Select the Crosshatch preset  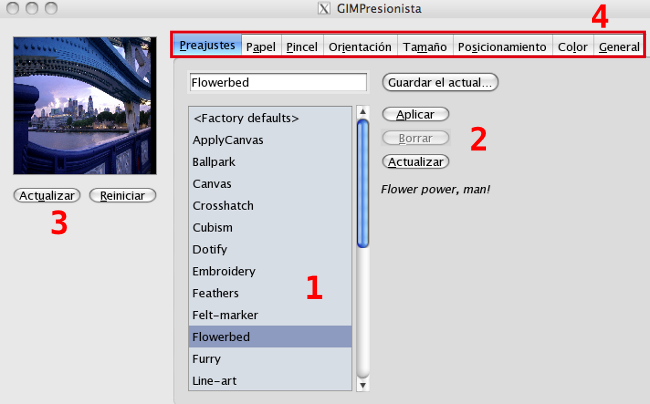pos(270,206)
